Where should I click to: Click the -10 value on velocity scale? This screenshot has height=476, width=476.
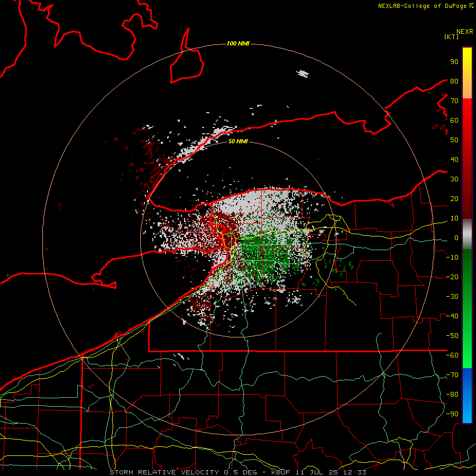[452, 258]
